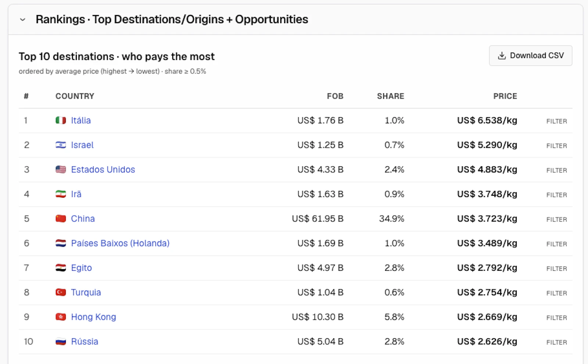Open the Israel country link
588x364 pixels.
click(x=82, y=145)
